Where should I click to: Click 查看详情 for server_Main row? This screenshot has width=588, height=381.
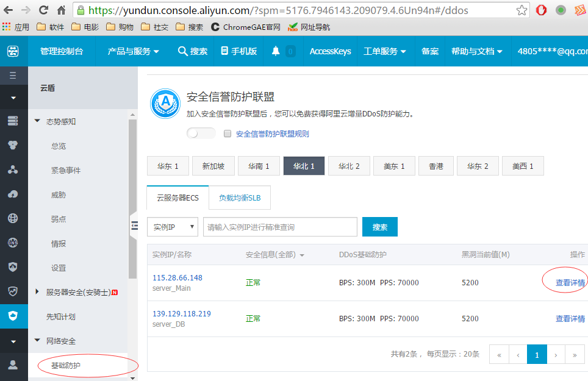570,282
